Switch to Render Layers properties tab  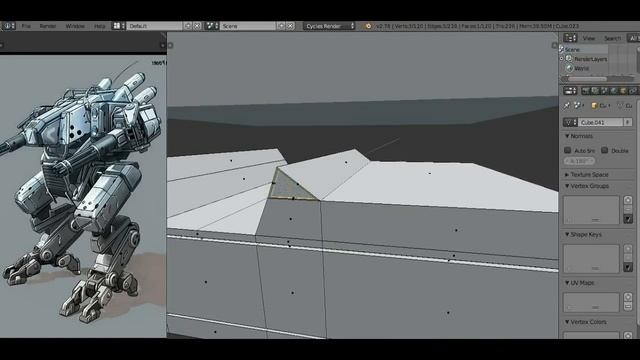click(x=595, y=91)
